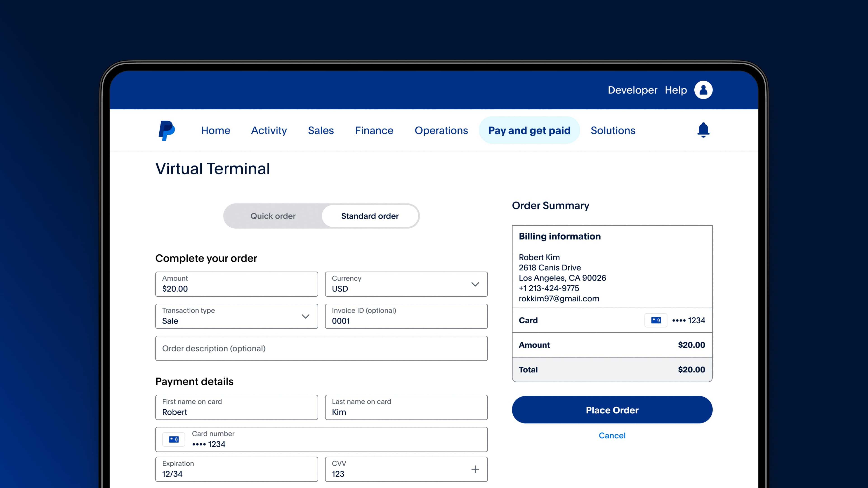Image resolution: width=868 pixels, height=488 pixels.
Task: Click the card icon in Card number field
Action: [174, 439]
